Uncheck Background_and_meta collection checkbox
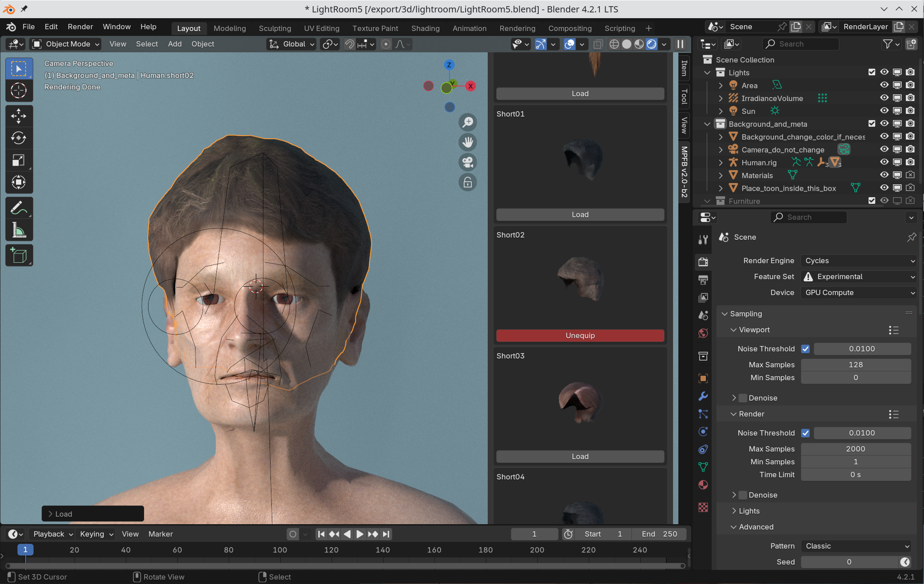This screenshot has height=584, width=924. pos(872,124)
